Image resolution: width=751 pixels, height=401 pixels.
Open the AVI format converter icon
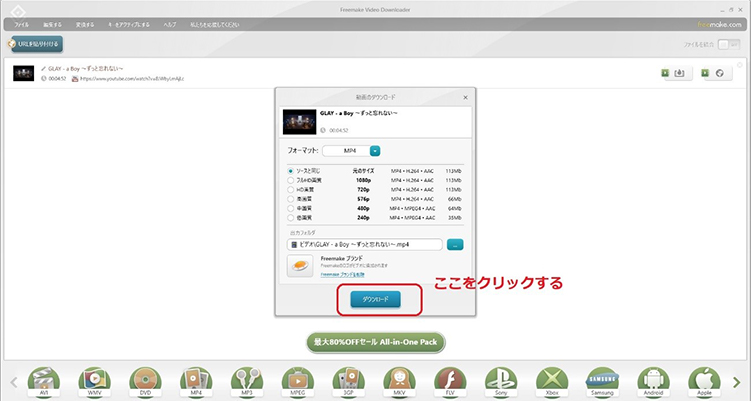[x=44, y=383]
